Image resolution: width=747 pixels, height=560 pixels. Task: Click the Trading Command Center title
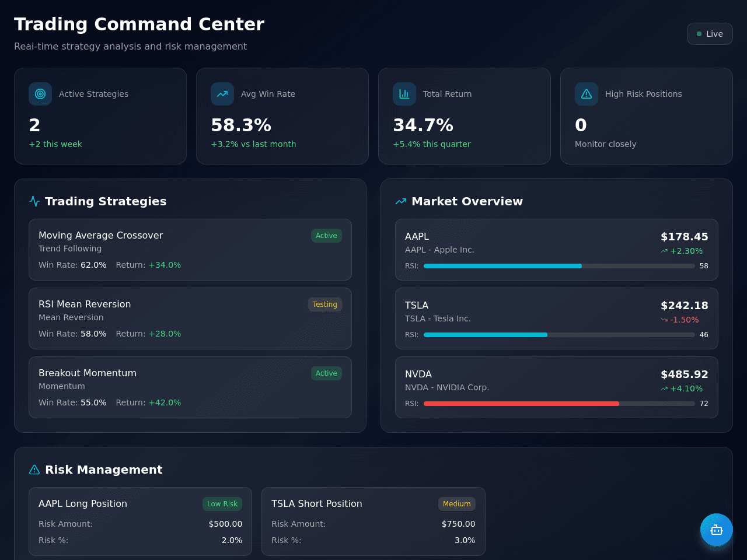coord(139,24)
